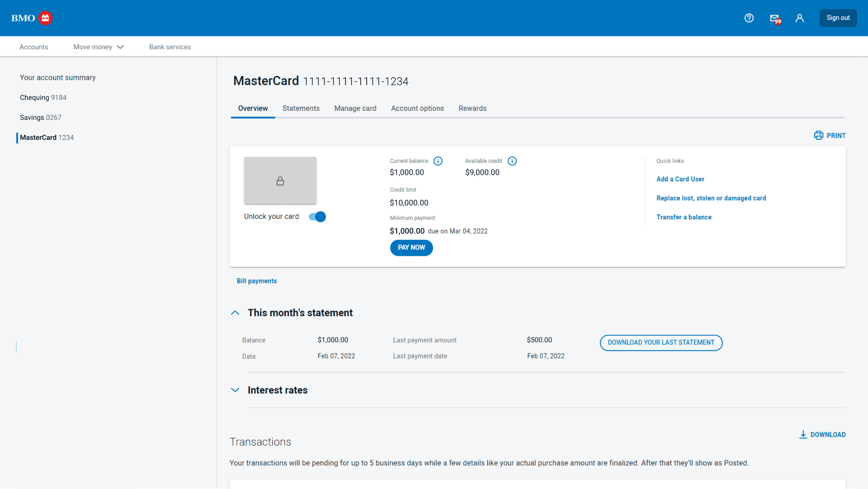The image size is (868, 489).
Task: Select Chequing 9184 account in sidebar
Action: 43,98
